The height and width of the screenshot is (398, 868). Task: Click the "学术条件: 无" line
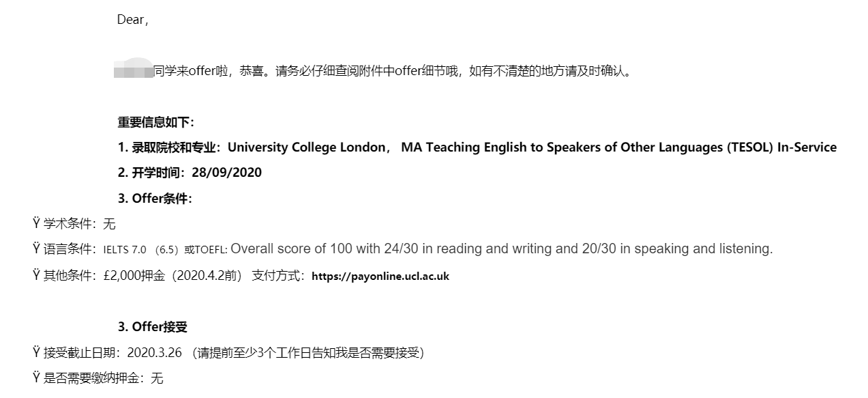(x=79, y=224)
